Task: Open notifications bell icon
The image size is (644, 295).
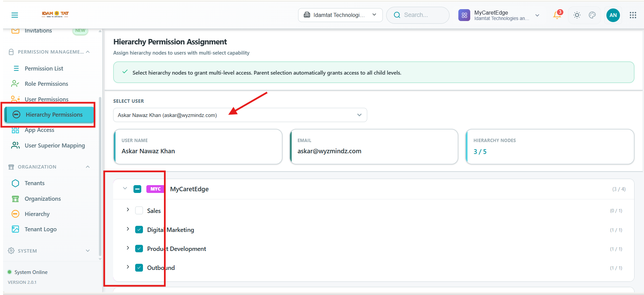Action: [x=557, y=15]
